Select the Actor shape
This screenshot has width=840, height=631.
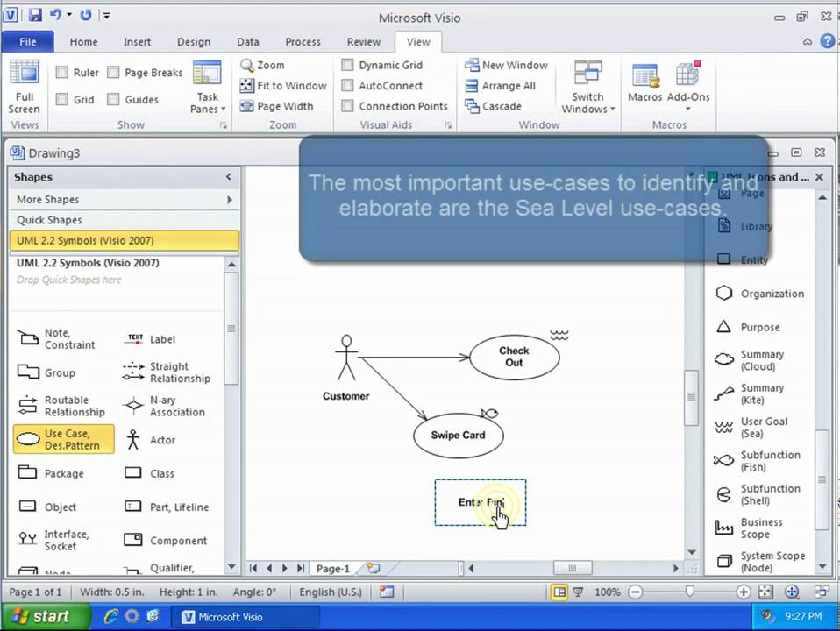[x=152, y=440]
